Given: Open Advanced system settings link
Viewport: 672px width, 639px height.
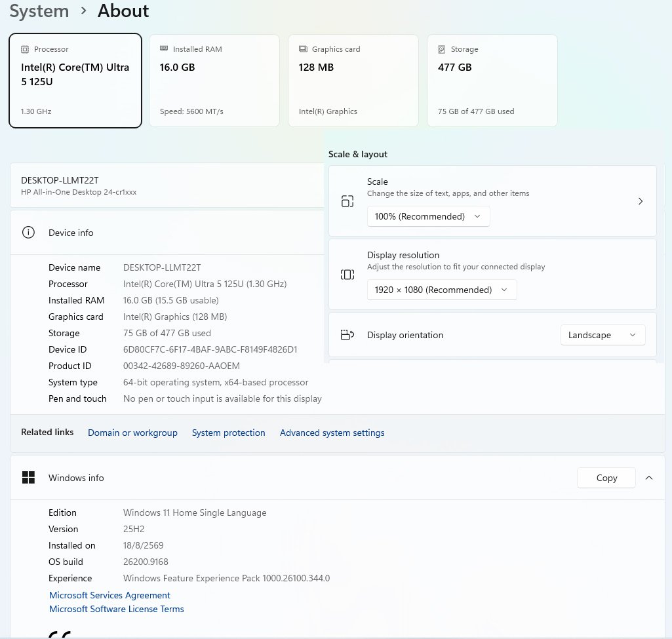Looking at the screenshot, I should [x=332, y=433].
